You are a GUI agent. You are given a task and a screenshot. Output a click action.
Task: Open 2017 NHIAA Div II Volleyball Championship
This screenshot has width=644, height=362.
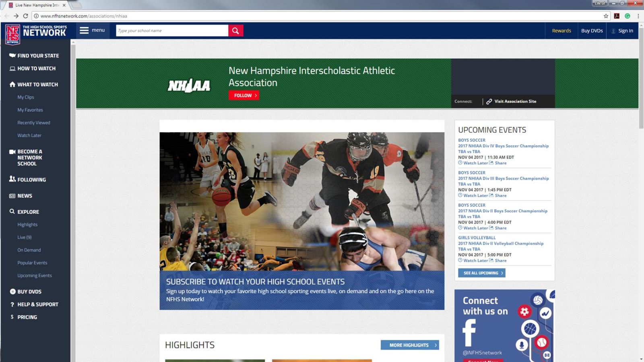[501, 244]
